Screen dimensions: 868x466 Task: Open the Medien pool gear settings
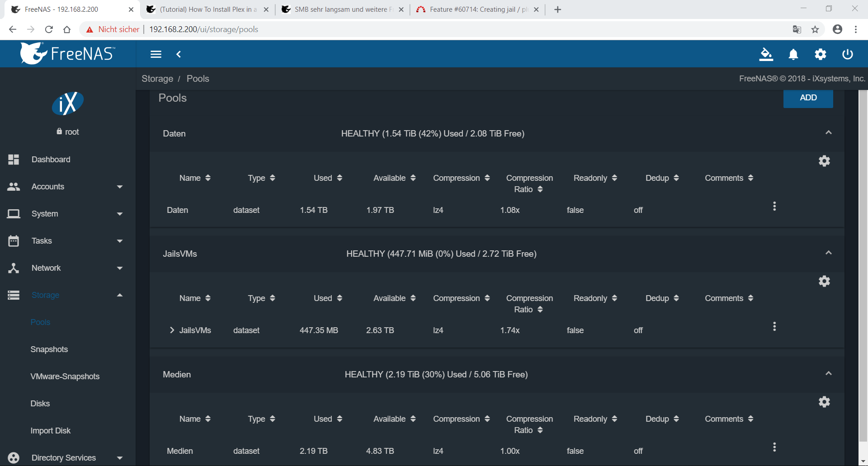coord(824,402)
